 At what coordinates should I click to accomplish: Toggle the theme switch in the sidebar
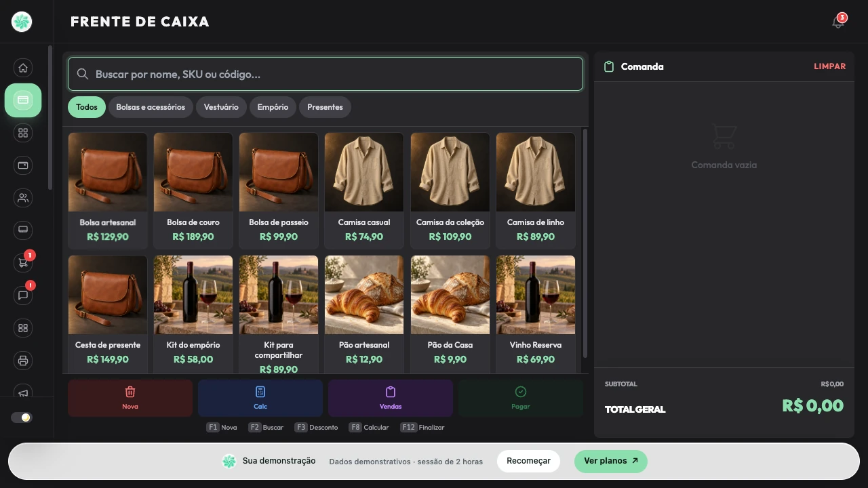pyautogui.click(x=22, y=418)
